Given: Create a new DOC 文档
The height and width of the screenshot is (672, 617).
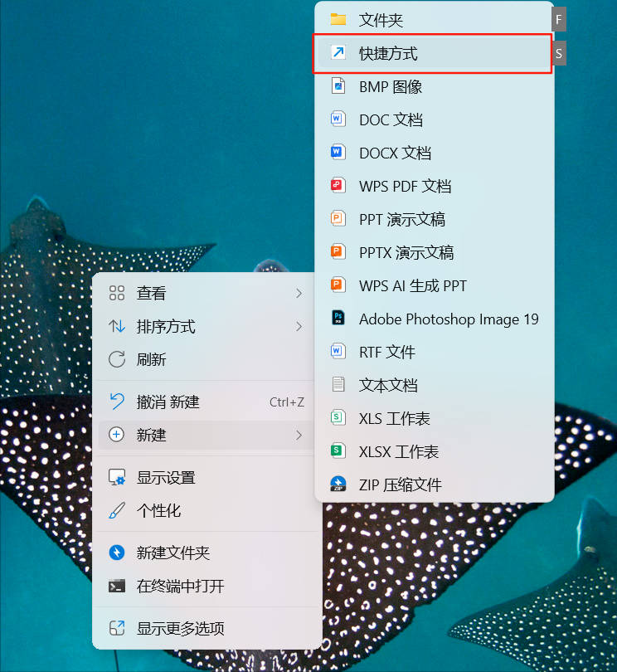Looking at the screenshot, I should tap(434, 119).
